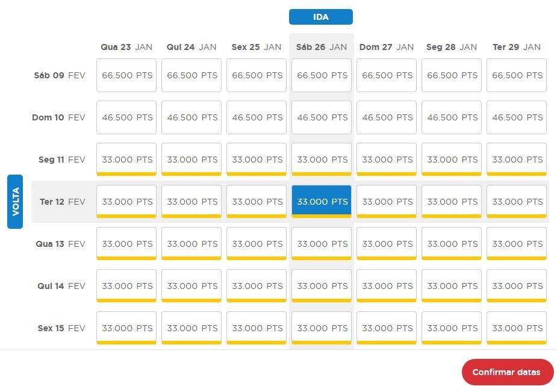Image resolution: width=557 pixels, height=392 pixels.
Task: Click the vertical VOLTA label
Action: point(16,202)
